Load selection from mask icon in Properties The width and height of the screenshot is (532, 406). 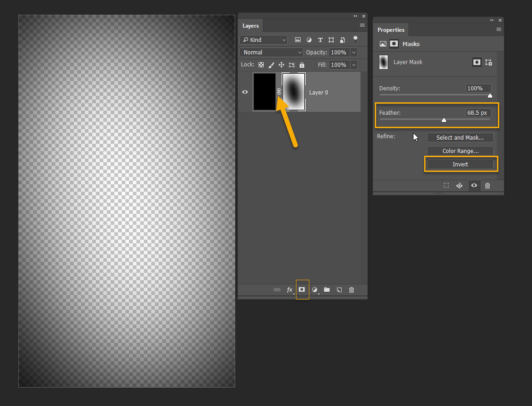[446, 185]
